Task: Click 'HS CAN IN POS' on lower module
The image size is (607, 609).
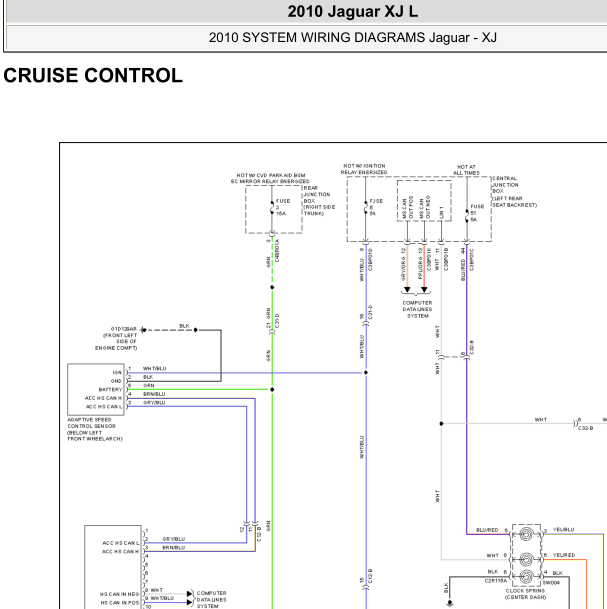Action: click(x=119, y=603)
